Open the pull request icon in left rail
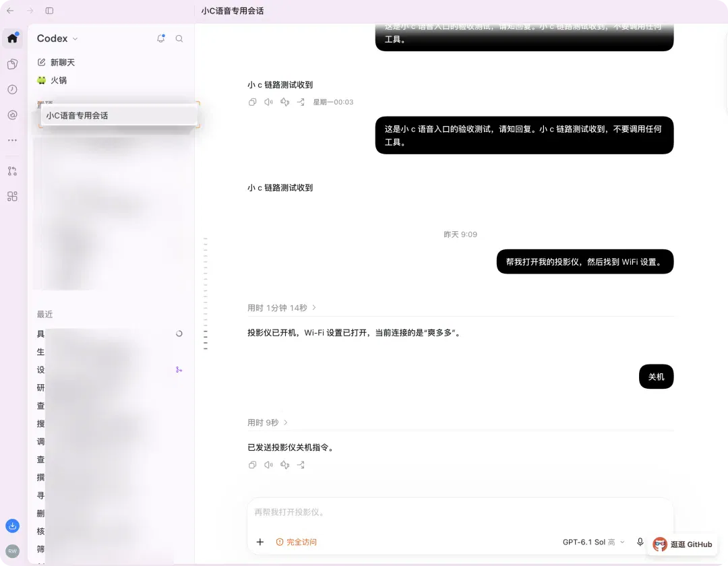This screenshot has height=566, width=728. click(x=13, y=171)
